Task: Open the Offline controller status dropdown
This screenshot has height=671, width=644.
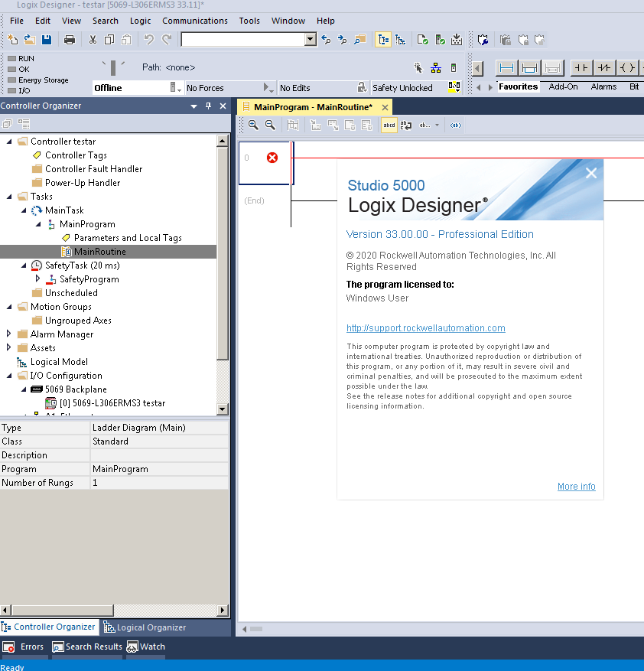Action: tap(174, 88)
